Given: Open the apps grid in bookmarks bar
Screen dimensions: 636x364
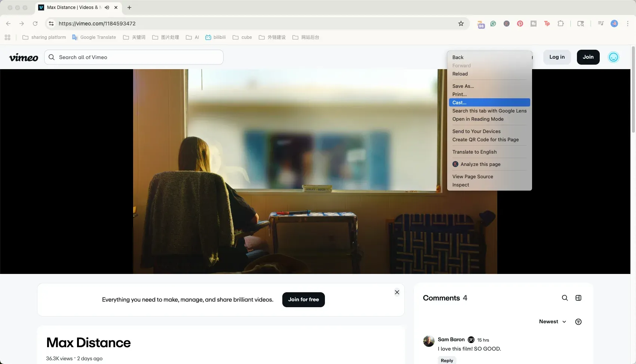Looking at the screenshot, I should click(x=7, y=37).
